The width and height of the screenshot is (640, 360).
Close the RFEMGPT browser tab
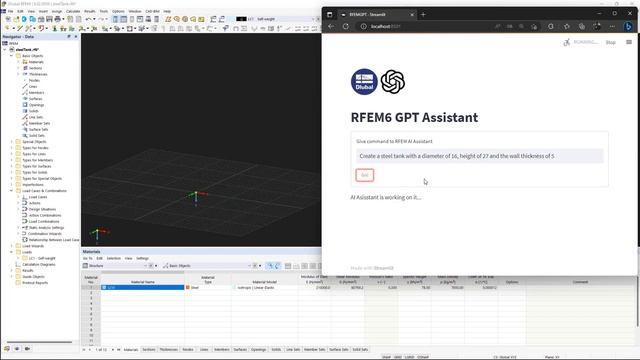412,14
